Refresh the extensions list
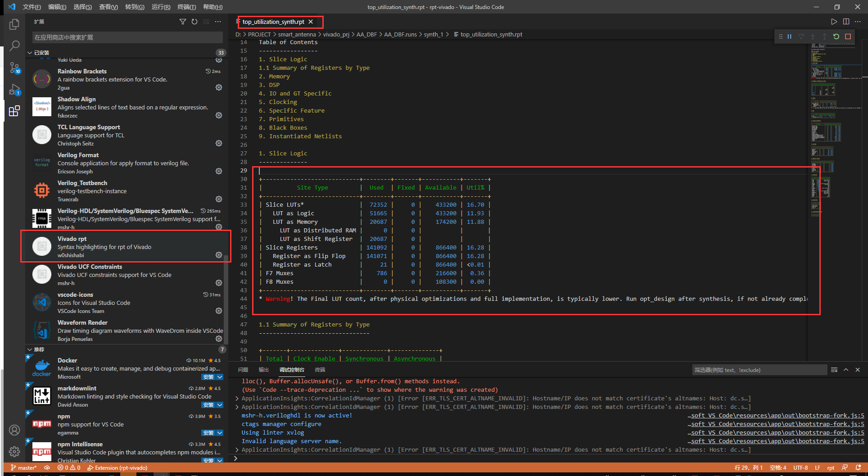The image size is (868, 476). [194, 22]
